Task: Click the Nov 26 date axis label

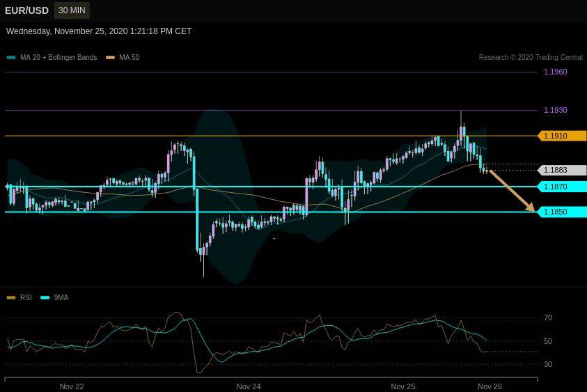Action: click(x=490, y=386)
